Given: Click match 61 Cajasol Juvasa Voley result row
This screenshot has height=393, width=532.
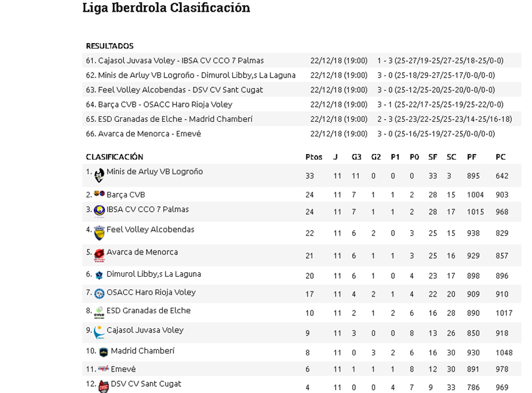Looking at the screenshot, I should [x=175, y=61].
